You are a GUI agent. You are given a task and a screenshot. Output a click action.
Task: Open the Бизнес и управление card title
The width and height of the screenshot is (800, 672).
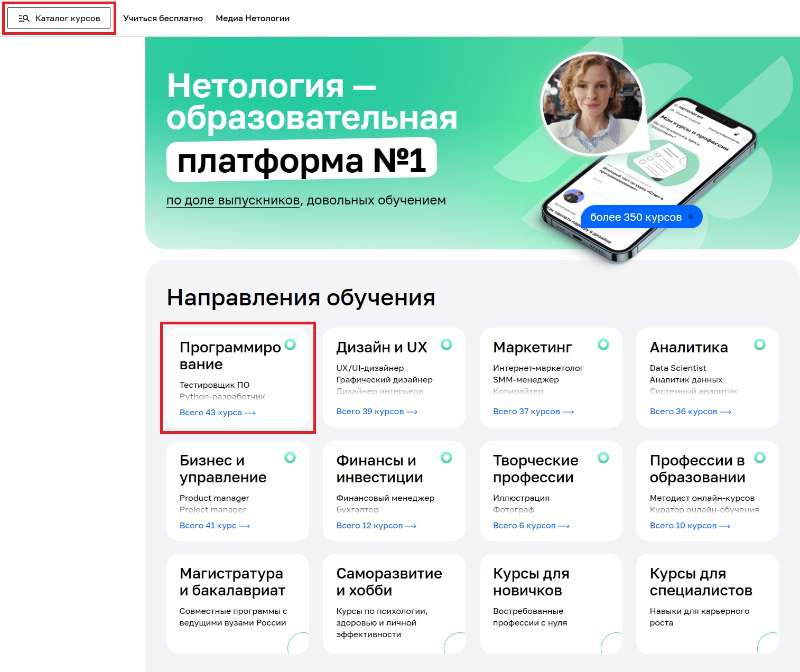(222, 469)
